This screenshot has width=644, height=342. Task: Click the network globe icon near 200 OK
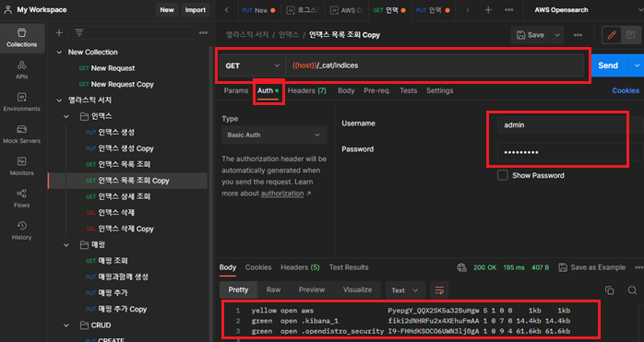[461, 267]
